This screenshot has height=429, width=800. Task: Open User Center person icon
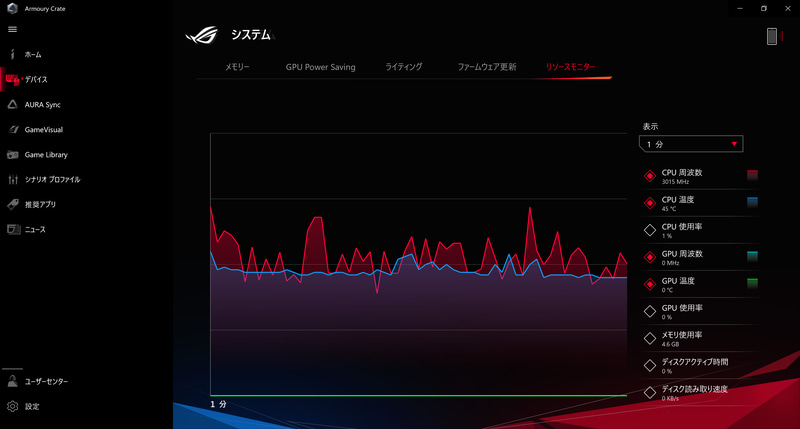tap(12, 381)
